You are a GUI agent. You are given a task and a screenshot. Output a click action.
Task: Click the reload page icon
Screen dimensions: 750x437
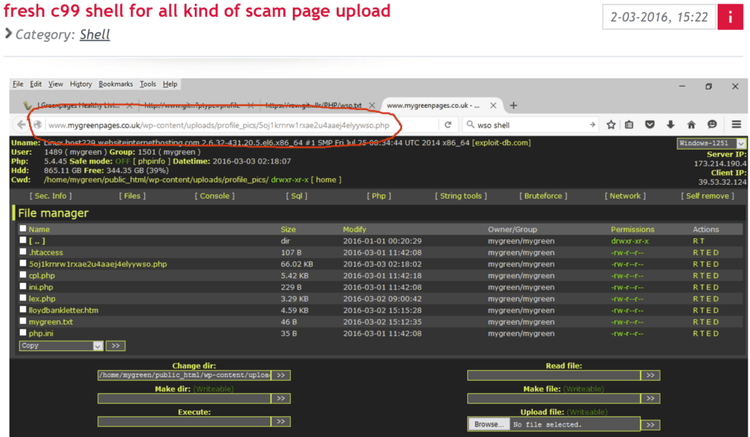tap(448, 125)
